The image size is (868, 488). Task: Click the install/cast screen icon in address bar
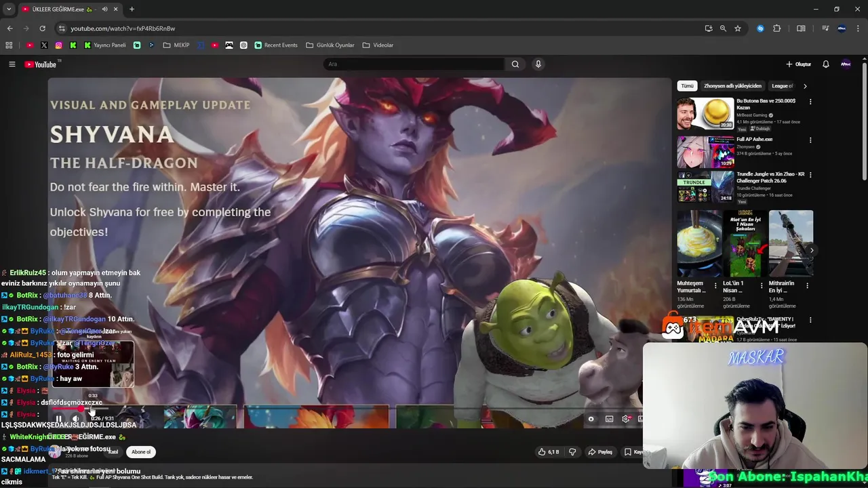coord(709,28)
